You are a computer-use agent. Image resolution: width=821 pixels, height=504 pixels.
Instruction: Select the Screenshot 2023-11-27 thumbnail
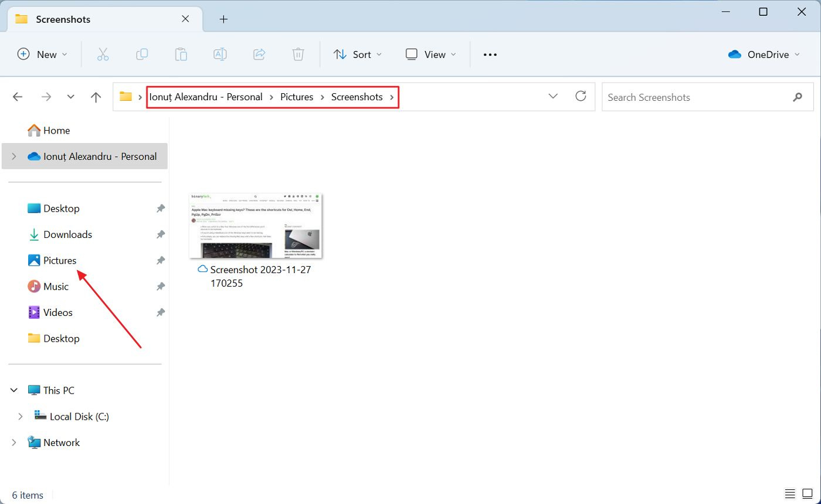[255, 226]
